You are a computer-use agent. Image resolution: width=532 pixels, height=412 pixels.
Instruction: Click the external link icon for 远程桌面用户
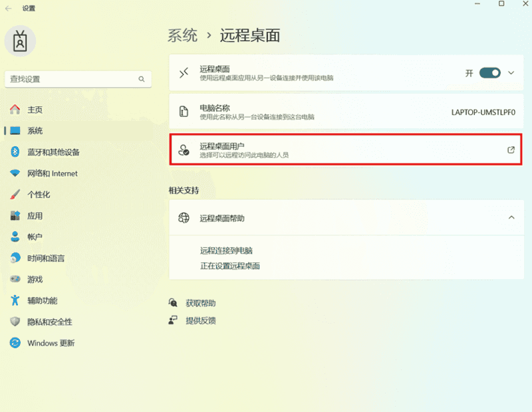tap(511, 150)
